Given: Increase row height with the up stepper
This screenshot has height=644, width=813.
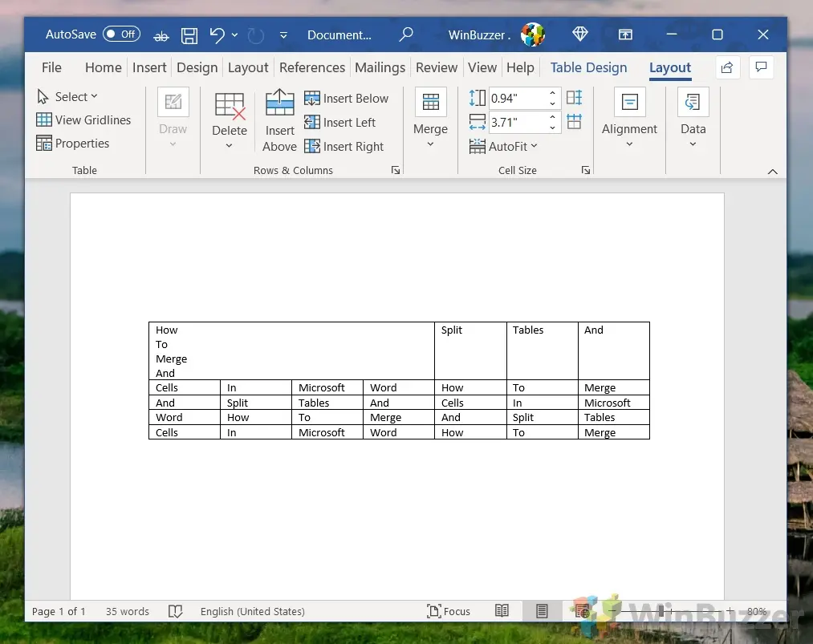Looking at the screenshot, I should point(552,94).
